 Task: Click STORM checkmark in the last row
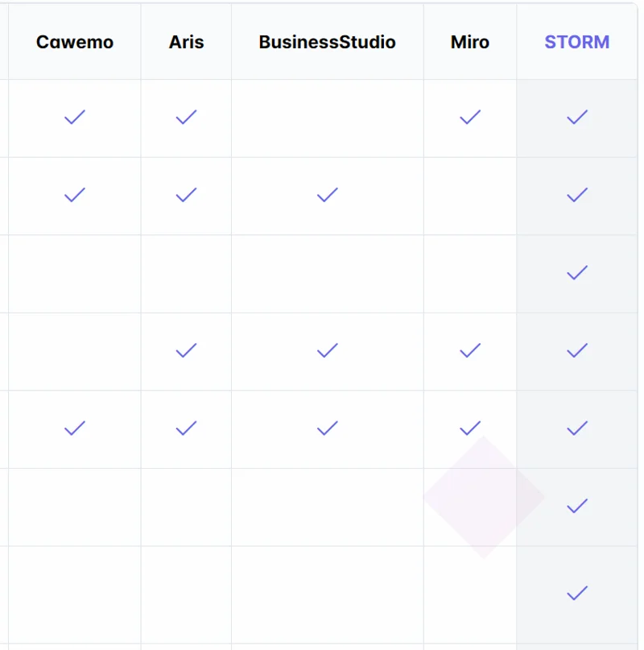pos(577,594)
